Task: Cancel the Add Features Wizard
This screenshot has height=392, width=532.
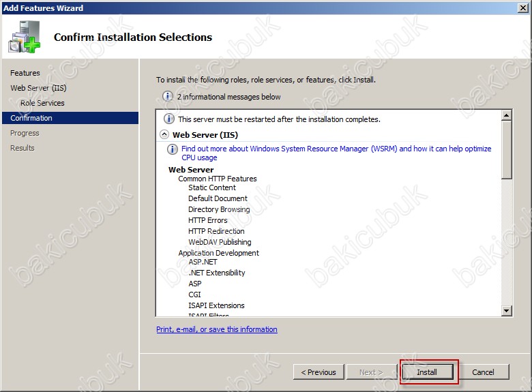Action: tap(483, 372)
